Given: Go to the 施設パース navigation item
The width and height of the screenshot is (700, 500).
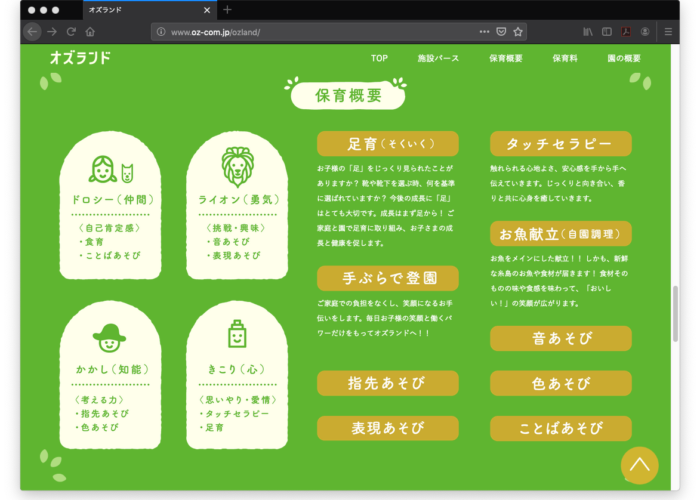Looking at the screenshot, I should coord(438,58).
